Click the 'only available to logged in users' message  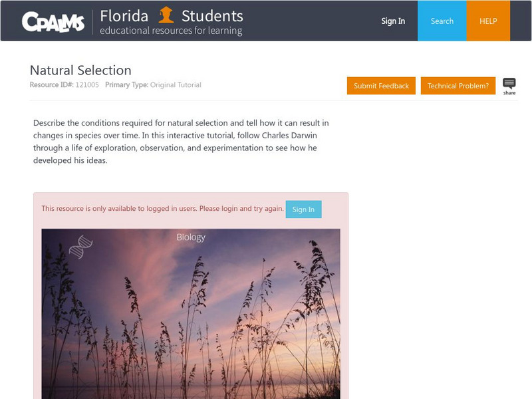tap(163, 209)
